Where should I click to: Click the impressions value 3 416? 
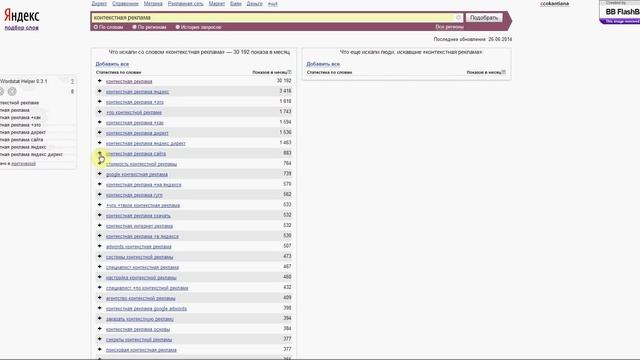click(285, 91)
